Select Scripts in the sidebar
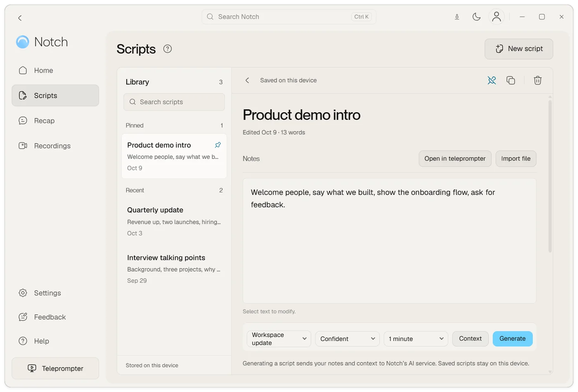The height and width of the screenshot is (392, 578). [55, 96]
